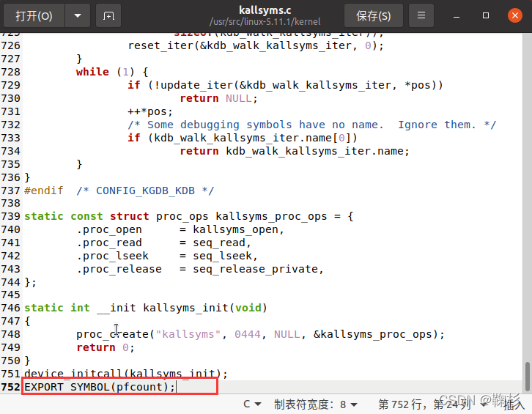The width and height of the screenshot is (532, 414).
Task: Open the line and column position dropdown
Action: click(433, 404)
